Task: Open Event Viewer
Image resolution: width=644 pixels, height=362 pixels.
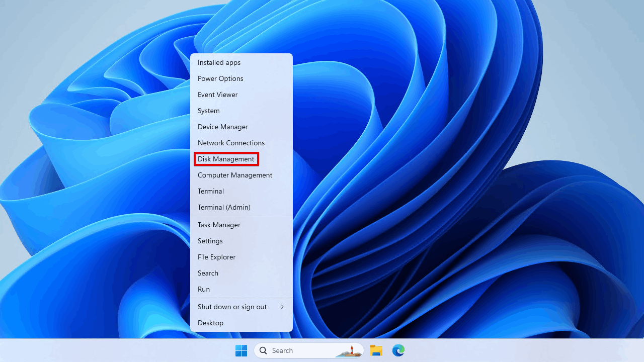Action: (x=217, y=95)
